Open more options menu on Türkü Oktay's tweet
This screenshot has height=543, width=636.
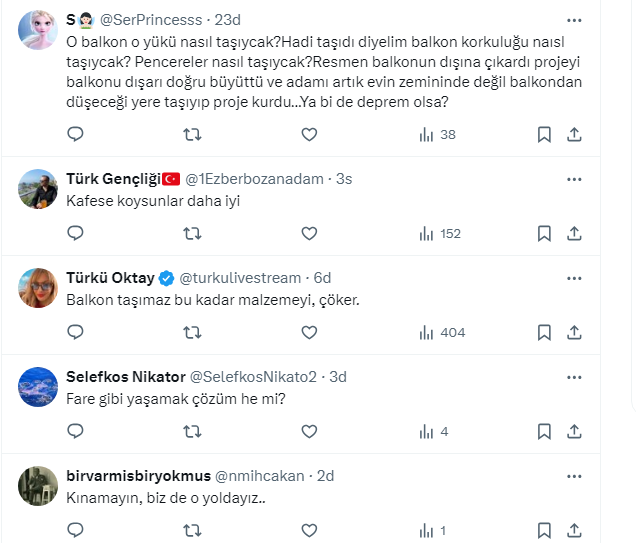pyautogui.click(x=574, y=277)
